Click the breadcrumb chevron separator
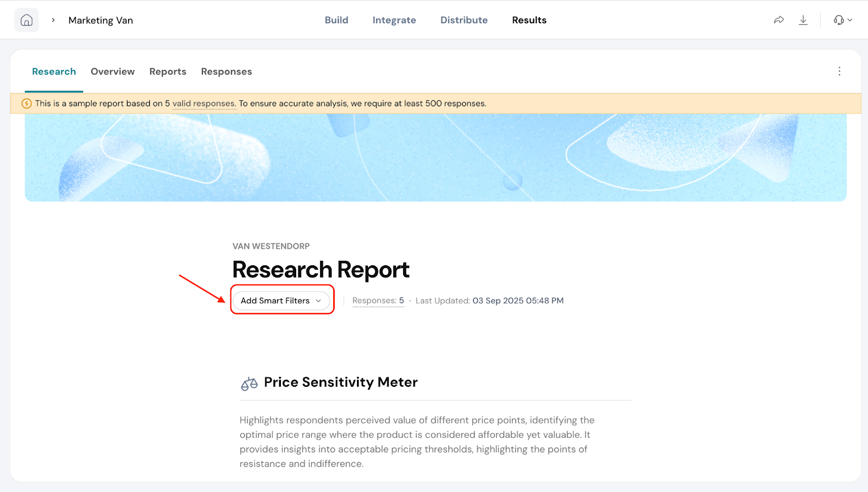This screenshot has width=868, height=492. [x=53, y=20]
